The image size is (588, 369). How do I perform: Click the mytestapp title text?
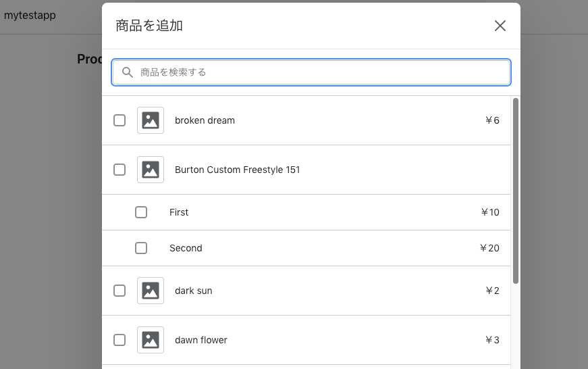30,15
